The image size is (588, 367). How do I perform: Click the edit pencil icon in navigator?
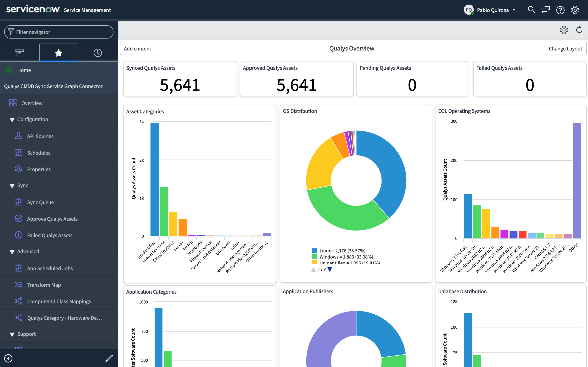(x=109, y=358)
